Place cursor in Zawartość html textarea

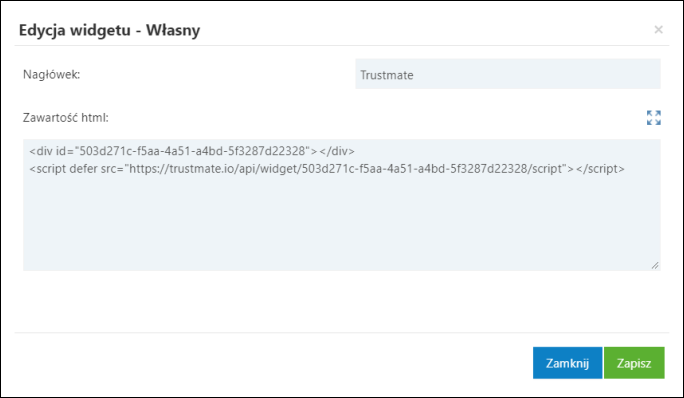342,205
